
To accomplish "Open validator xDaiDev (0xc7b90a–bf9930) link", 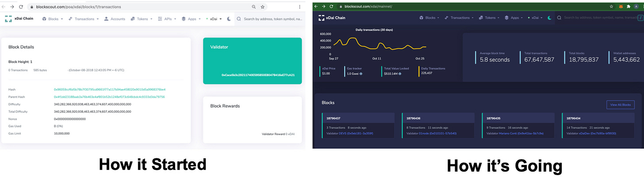I will pyautogui.click(x=598, y=133).
